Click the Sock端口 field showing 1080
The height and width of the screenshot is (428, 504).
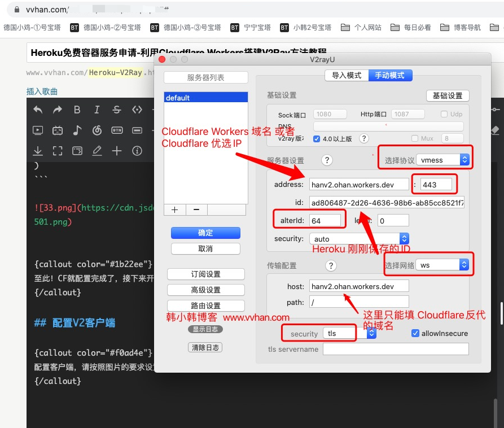(330, 114)
